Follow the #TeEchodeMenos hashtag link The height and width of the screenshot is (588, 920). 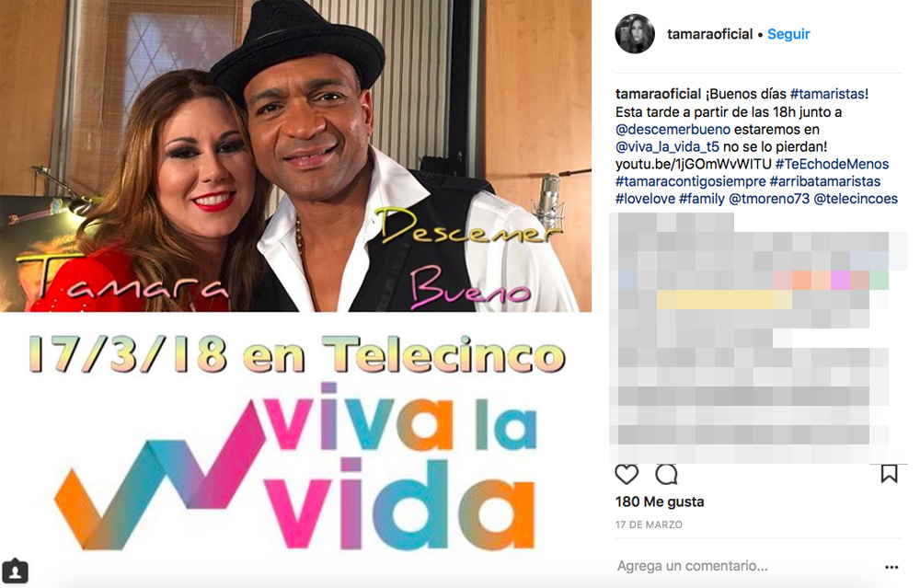click(x=832, y=165)
